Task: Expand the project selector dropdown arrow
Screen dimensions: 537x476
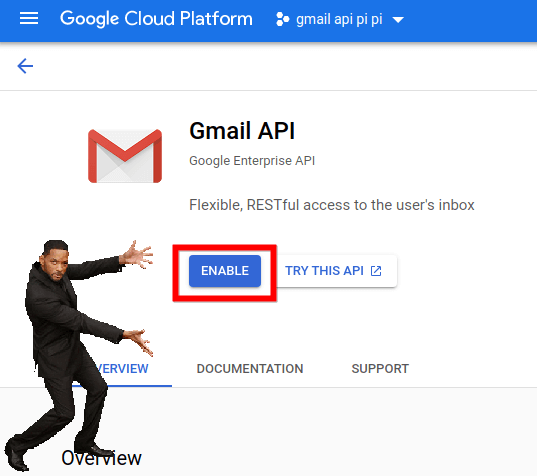Action: pos(398,20)
